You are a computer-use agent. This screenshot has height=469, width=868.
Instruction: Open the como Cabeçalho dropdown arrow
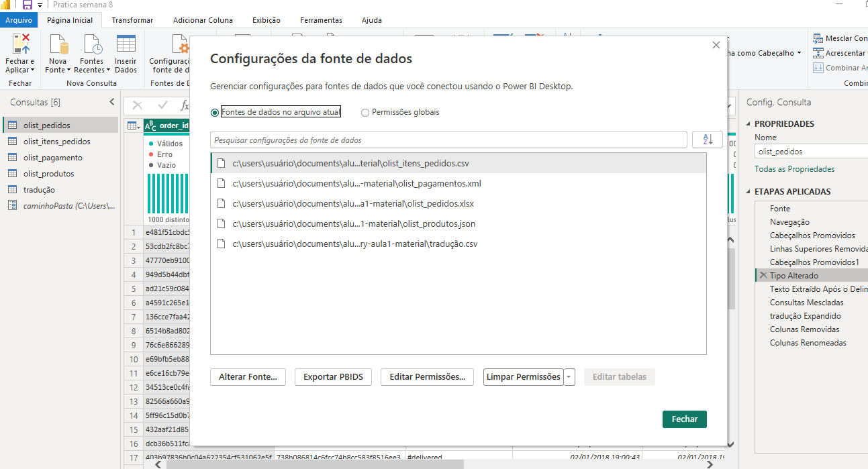[x=799, y=53]
